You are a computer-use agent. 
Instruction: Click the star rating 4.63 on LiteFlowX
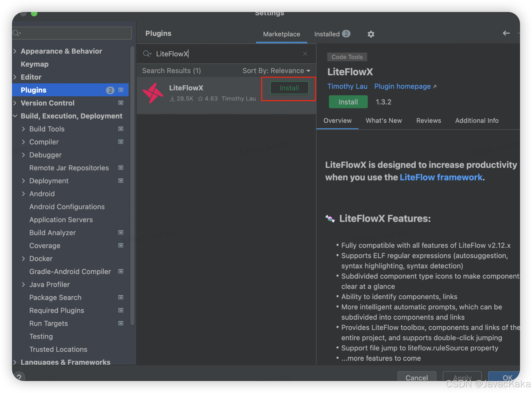(208, 99)
